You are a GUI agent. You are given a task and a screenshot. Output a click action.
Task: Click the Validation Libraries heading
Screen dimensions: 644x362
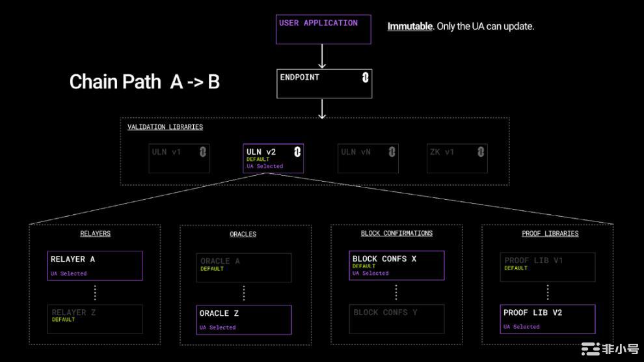tap(165, 127)
